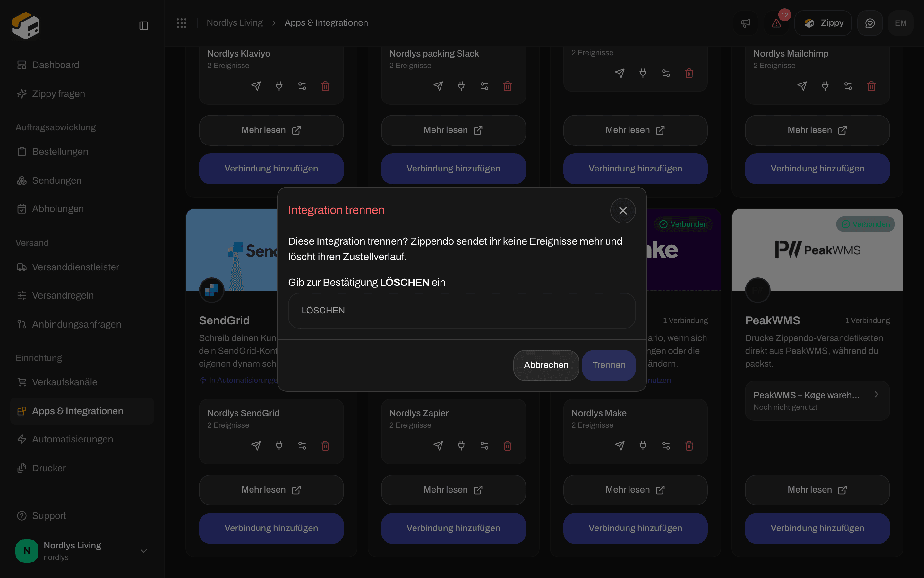Screen dimensions: 924x578
Task: Open settings sliders for Nordlys SendGrid
Action: point(302,446)
